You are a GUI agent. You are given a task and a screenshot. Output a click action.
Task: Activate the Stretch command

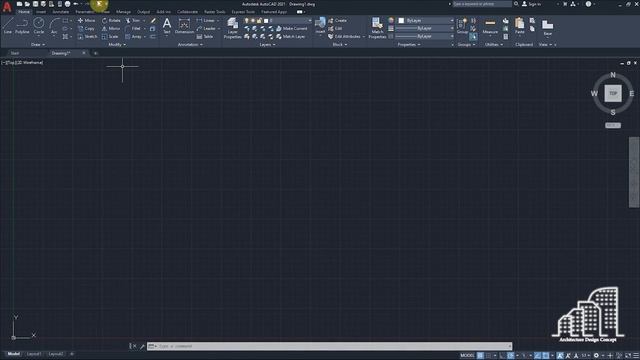point(87,37)
